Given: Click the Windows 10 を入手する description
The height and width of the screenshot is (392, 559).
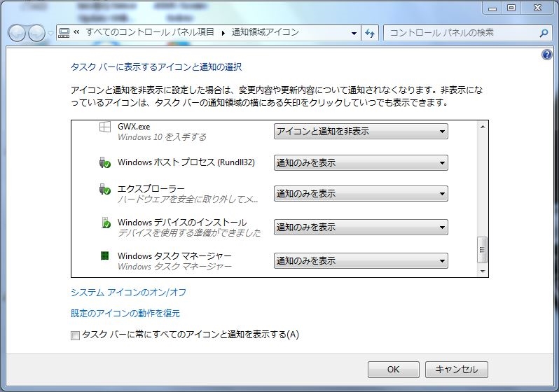Looking at the screenshot, I should tap(162, 137).
